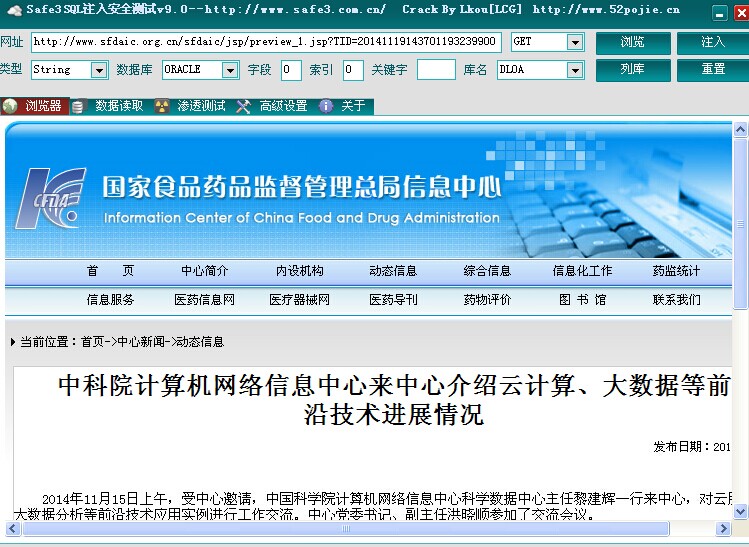749x547 pixels.
Task: Click the horizontal scrollbar right arrow
Action: coord(723,528)
